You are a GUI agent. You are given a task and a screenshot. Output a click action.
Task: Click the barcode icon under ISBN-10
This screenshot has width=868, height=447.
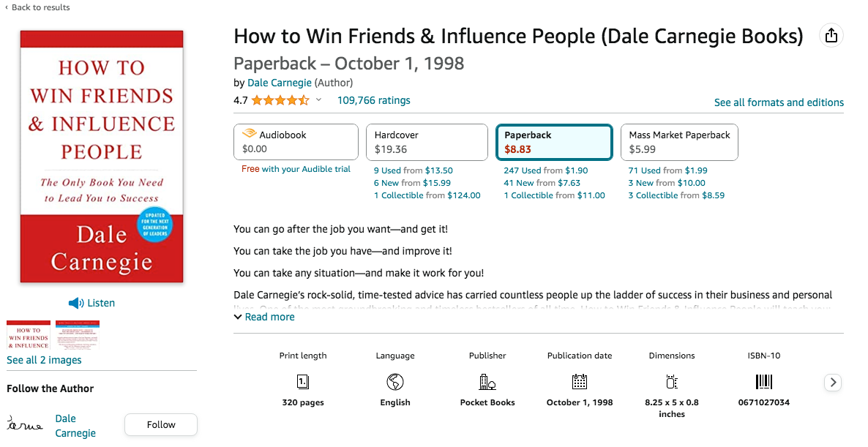coord(763,381)
